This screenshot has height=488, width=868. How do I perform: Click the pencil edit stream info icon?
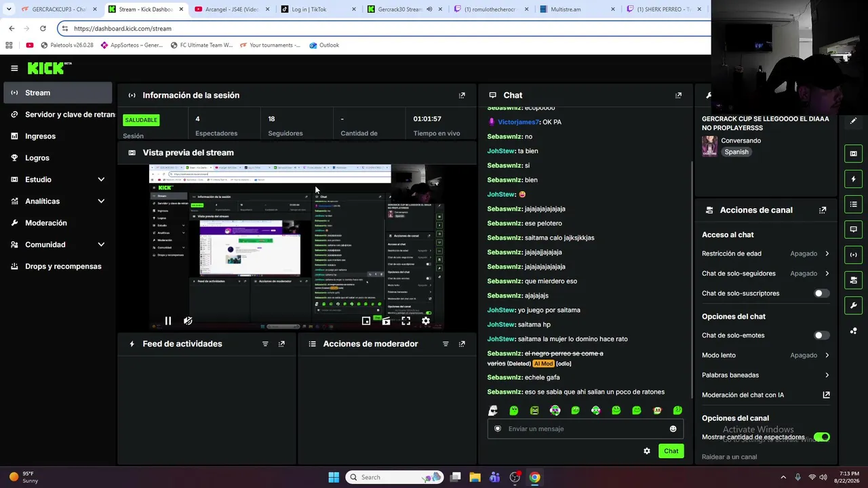853,121
